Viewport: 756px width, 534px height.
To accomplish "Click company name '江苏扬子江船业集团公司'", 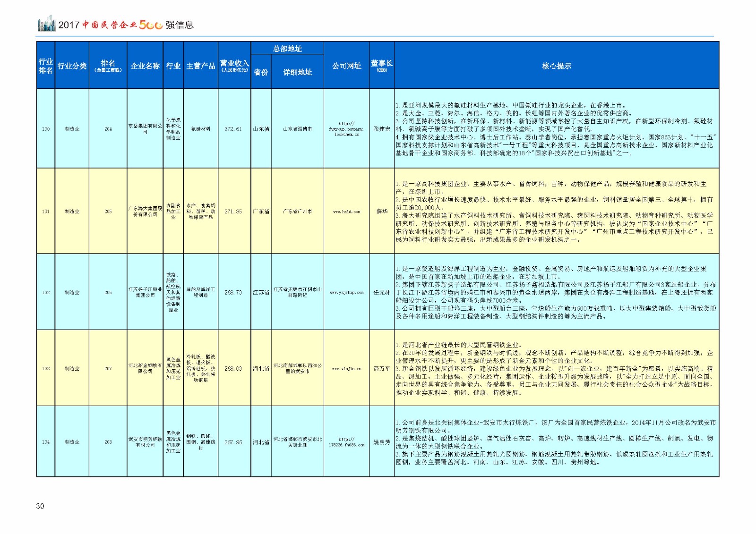I will [145, 292].
